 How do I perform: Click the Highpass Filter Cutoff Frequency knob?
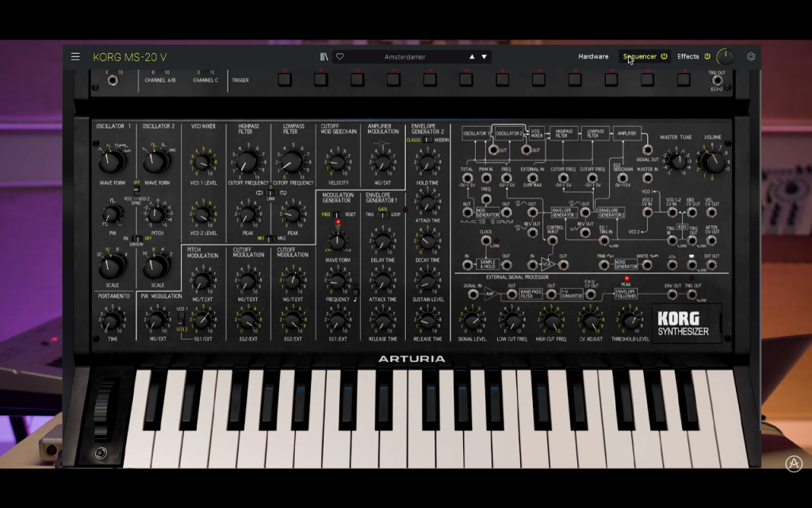247,161
